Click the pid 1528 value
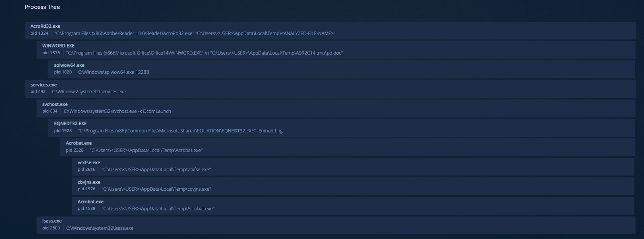This screenshot has width=644, height=239. [87, 208]
